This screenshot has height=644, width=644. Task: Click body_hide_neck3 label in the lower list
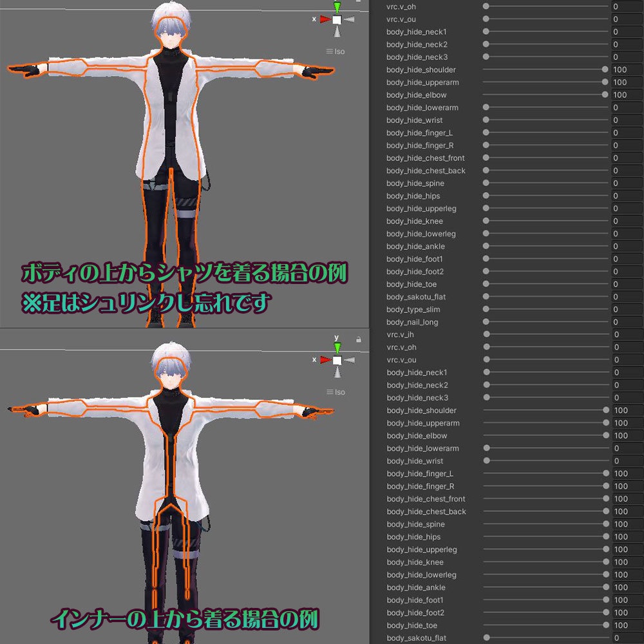pyautogui.click(x=417, y=397)
